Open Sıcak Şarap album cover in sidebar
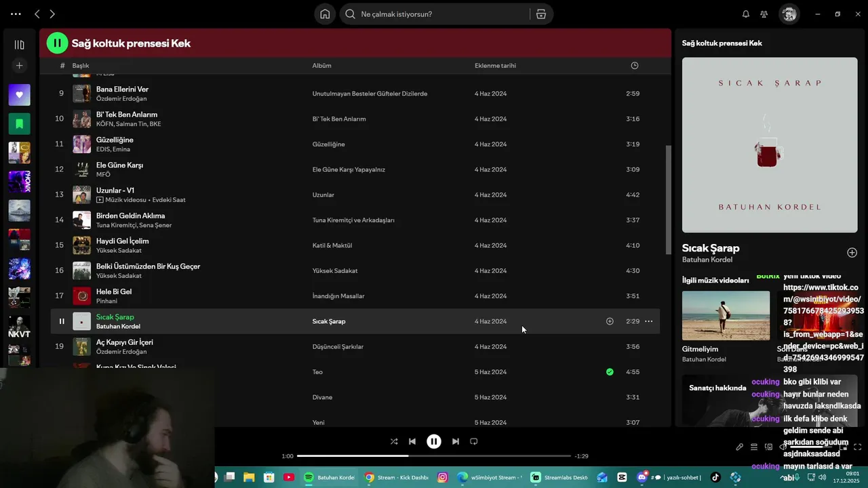The height and width of the screenshot is (488, 868). (x=770, y=145)
